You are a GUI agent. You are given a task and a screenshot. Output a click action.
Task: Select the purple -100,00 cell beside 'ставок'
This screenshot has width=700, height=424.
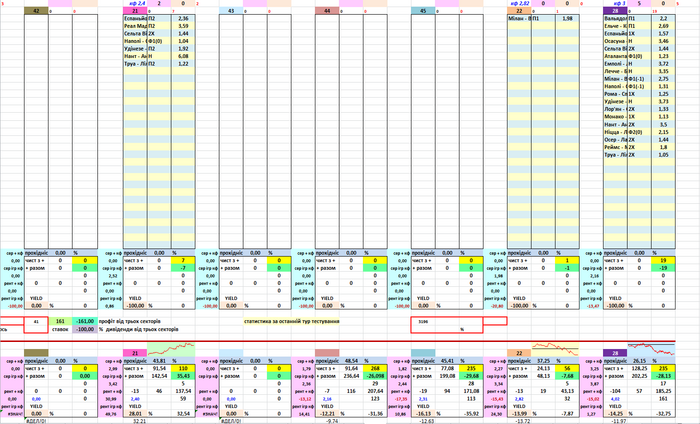click(x=85, y=329)
